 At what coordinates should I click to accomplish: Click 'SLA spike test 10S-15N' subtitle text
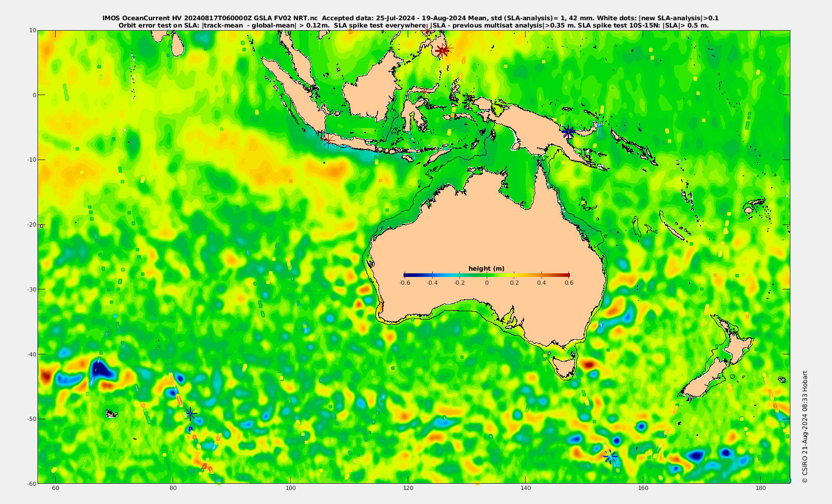click(x=617, y=25)
